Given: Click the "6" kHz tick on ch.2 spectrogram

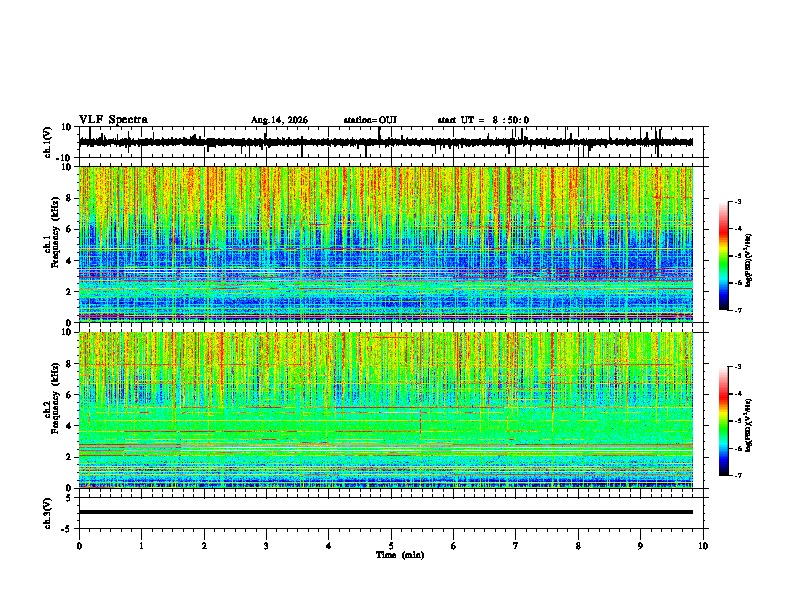Looking at the screenshot, I should [70, 395].
